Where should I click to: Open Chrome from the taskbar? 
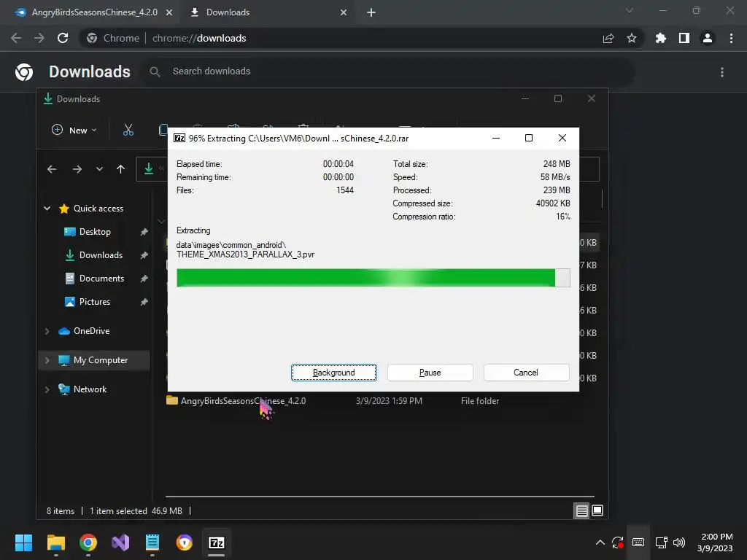[88, 542]
